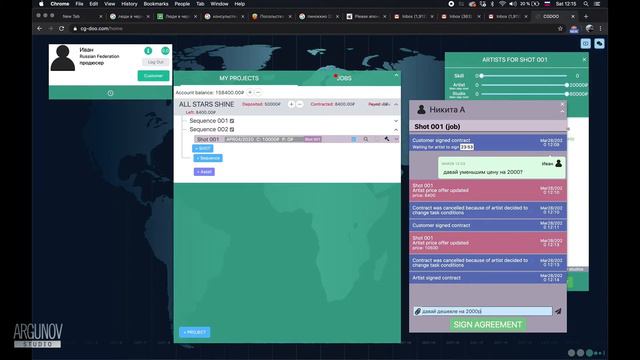
Task: Click the profile avatar of Иван
Action: pos(62,58)
